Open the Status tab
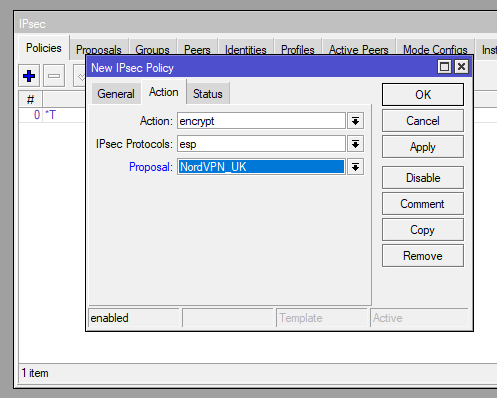 208,94
